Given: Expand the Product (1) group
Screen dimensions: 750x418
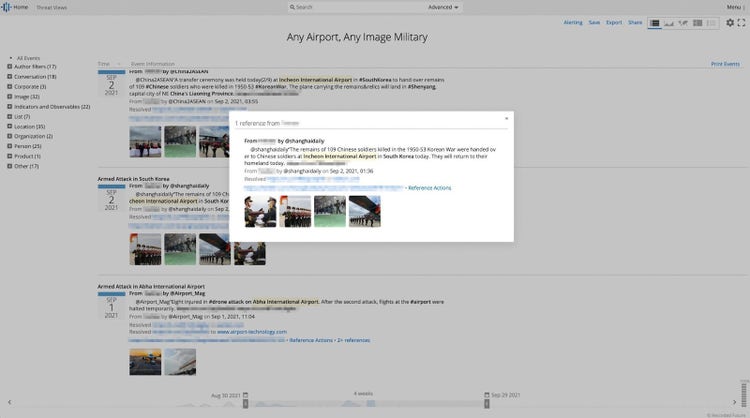Looking at the screenshot, I should click(10, 156).
